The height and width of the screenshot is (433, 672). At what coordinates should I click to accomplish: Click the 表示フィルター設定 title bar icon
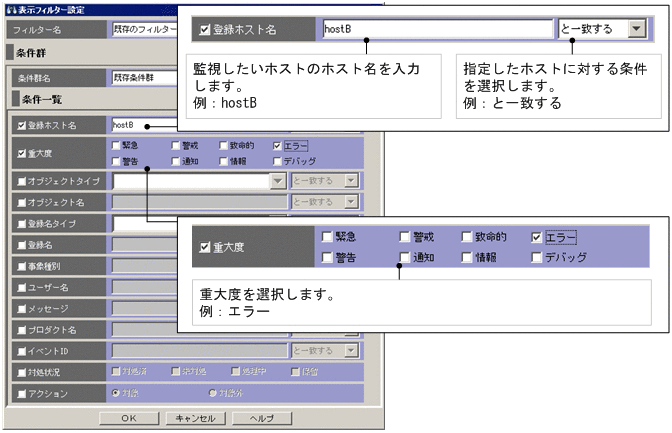click(12, 10)
